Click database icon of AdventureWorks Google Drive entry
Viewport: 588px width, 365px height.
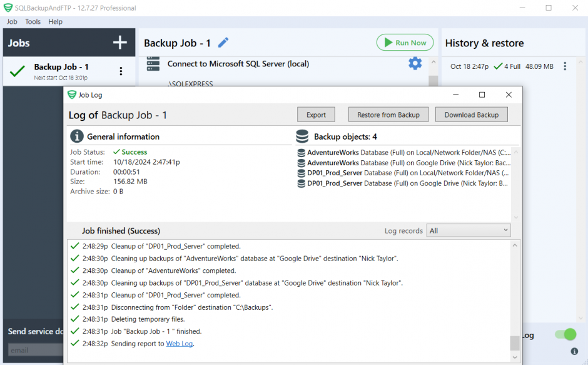tap(301, 163)
